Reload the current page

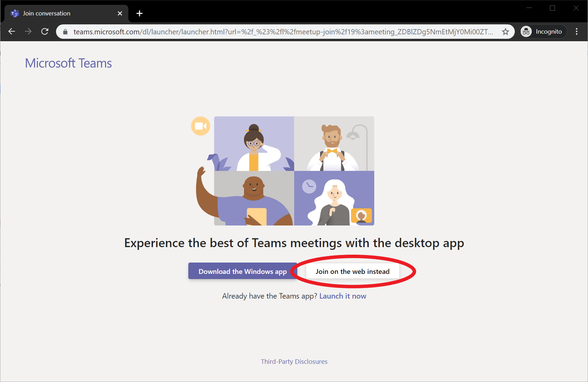[45, 31]
